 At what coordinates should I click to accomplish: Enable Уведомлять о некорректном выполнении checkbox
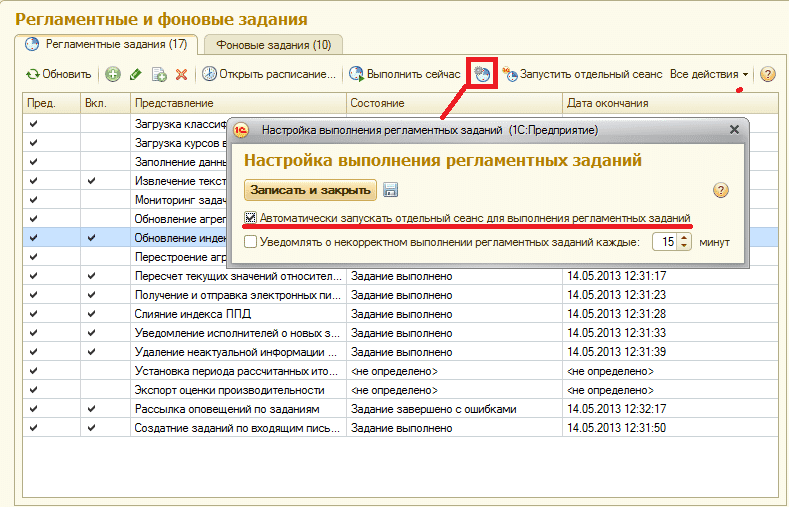(251, 242)
